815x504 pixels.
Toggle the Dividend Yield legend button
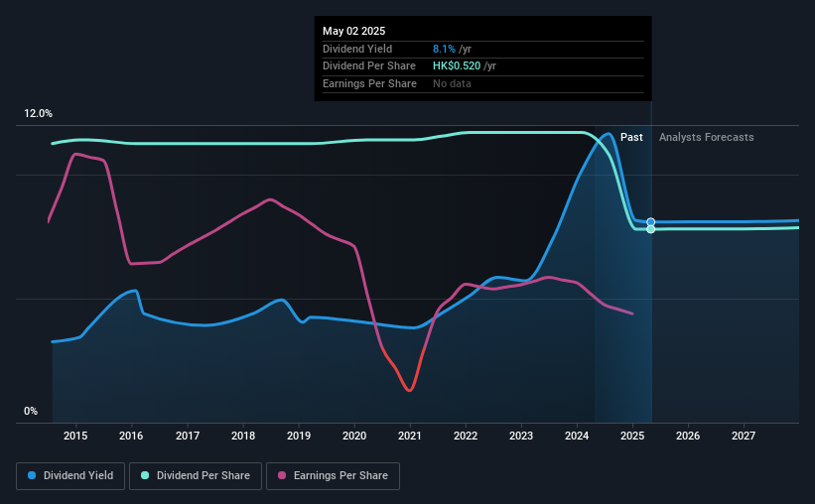point(70,476)
